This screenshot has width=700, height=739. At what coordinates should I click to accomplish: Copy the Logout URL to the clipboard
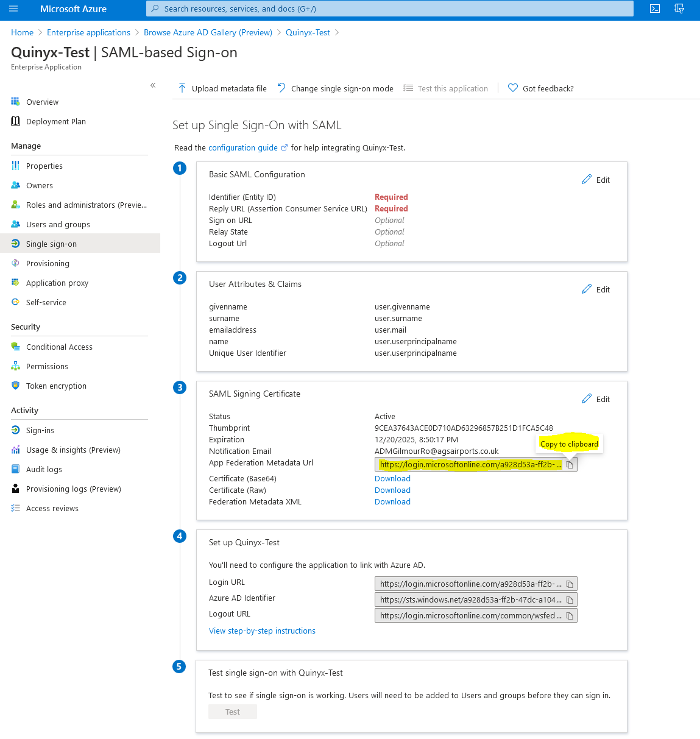click(570, 616)
